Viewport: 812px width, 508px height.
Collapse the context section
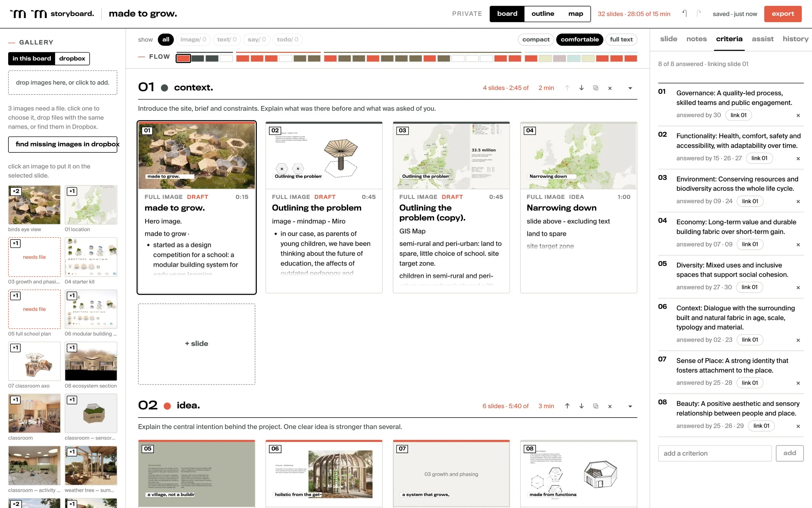pos(630,88)
